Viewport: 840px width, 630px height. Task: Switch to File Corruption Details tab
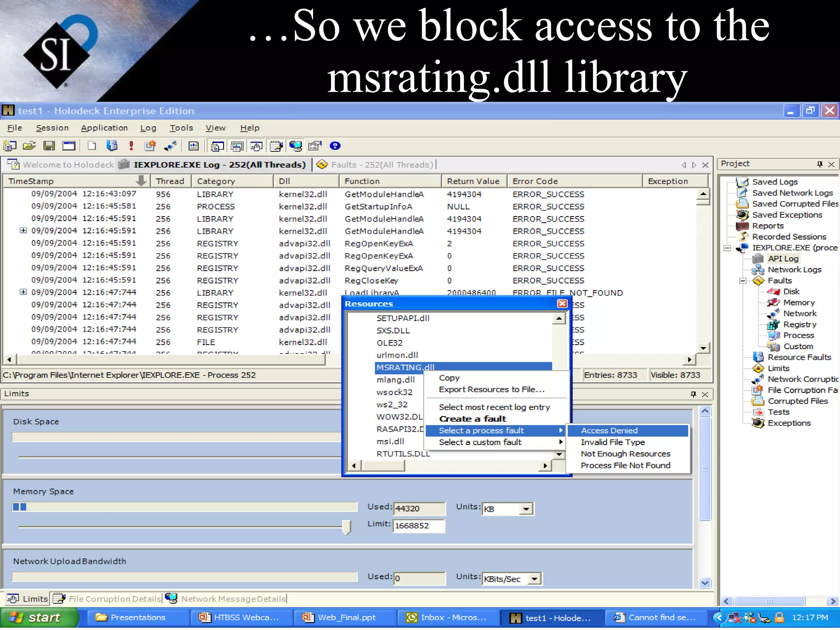click(107, 599)
